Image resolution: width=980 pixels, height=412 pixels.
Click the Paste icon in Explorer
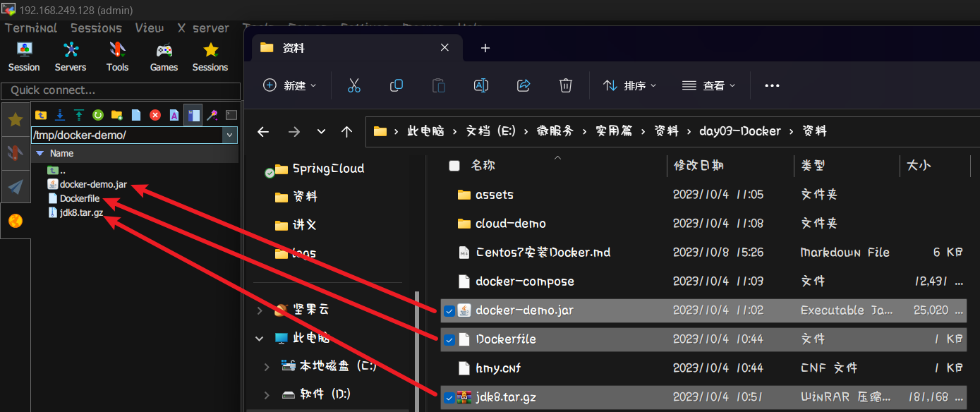pos(439,85)
